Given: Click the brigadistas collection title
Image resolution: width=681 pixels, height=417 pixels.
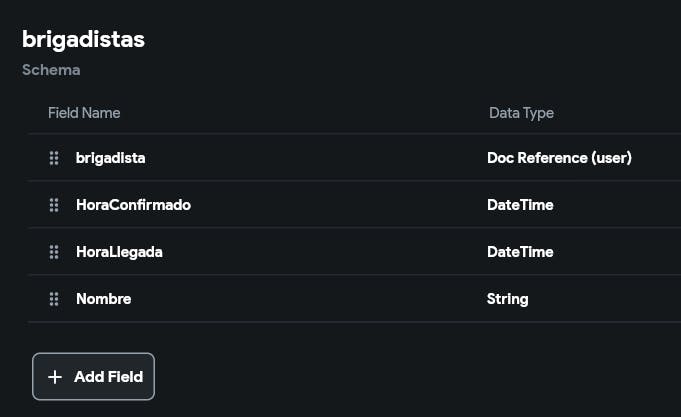Looking at the screenshot, I should [x=84, y=39].
